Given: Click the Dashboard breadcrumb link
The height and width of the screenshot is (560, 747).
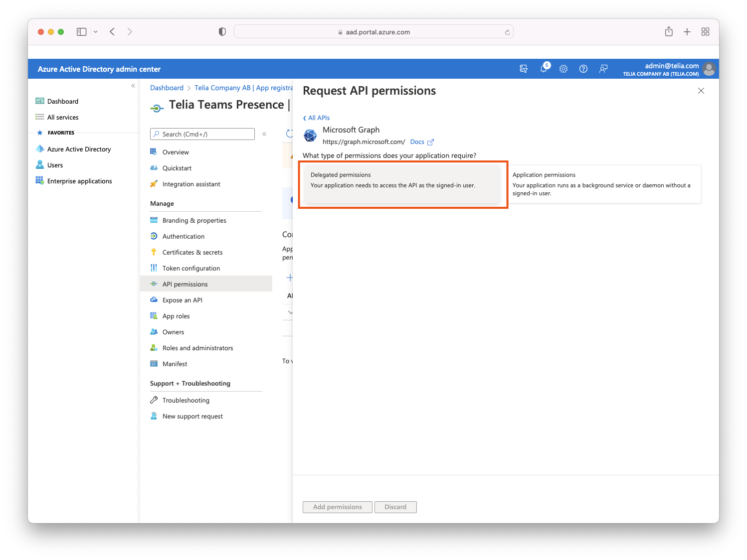Looking at the screenshot, I should (x=167, y=88).
